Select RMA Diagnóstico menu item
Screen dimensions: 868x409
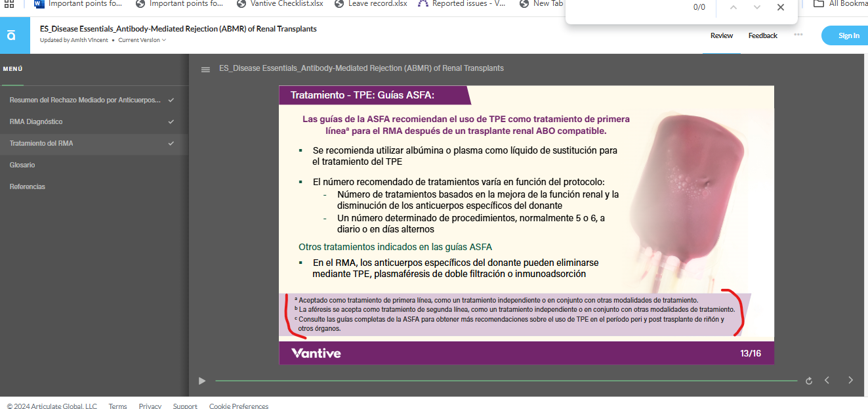click(x=94, y=121)
